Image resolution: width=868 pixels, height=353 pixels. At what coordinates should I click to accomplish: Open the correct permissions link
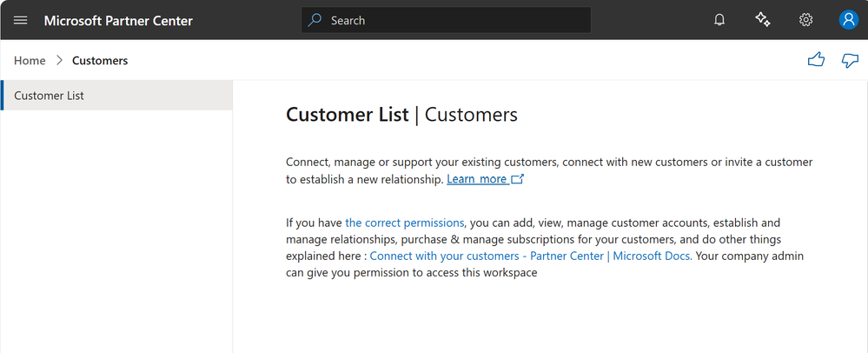click(x=405, y=223)
